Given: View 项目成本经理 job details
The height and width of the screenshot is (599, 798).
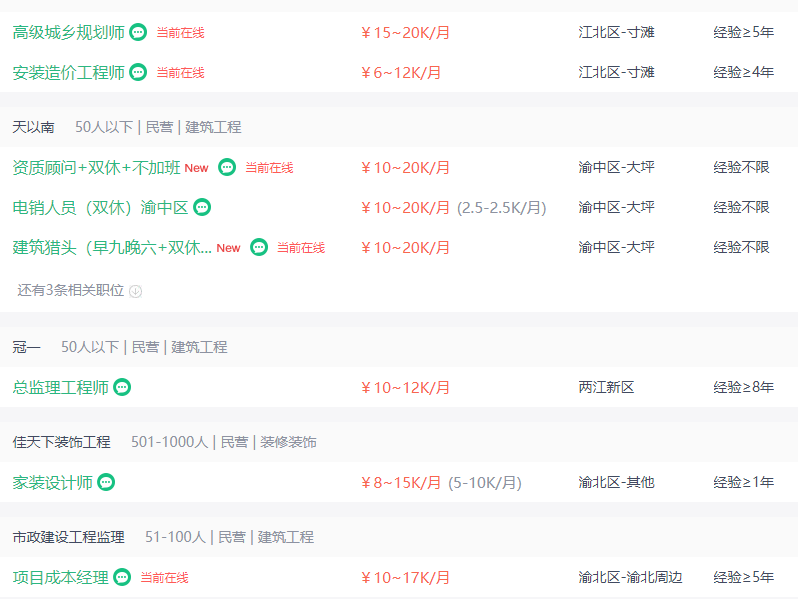Looking at the screenshot, I should tap(61, 577).
